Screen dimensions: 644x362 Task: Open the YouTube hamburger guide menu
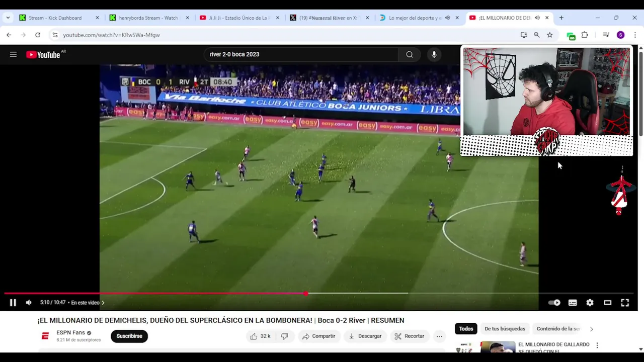point(13,54)
